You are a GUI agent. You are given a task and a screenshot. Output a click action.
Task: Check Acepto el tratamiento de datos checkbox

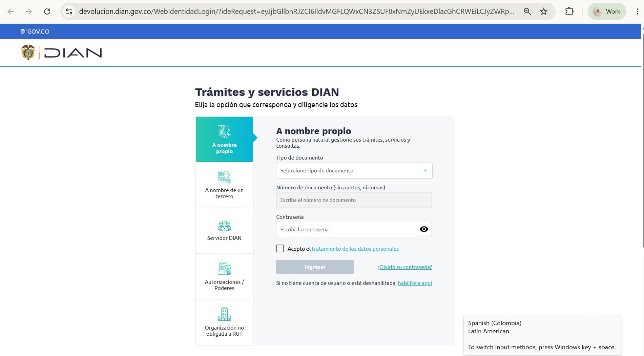pos(280,249)
